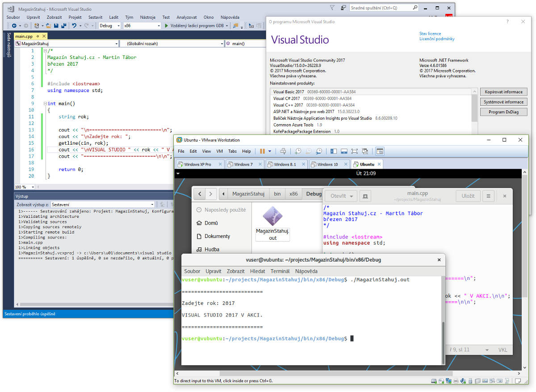Click the New Project icon in Visual Studio toolbar
The width and height of the screenshot is (536, 392).
click(37, 26)
